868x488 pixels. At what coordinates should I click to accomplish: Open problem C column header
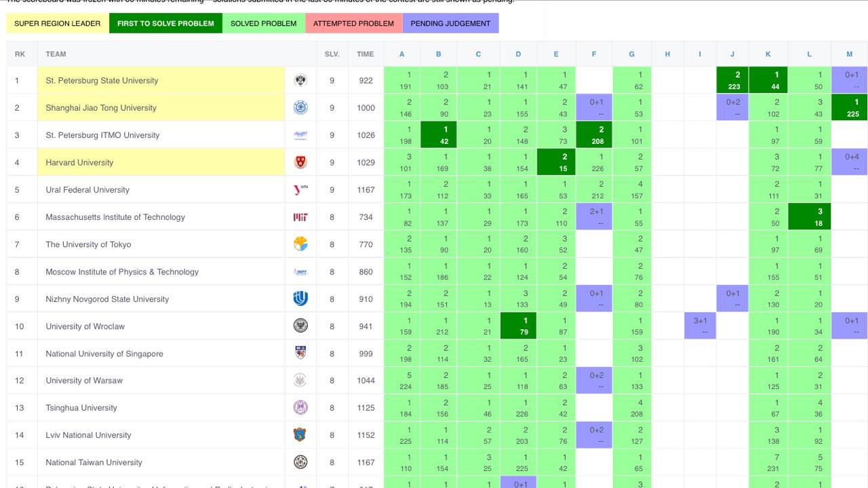tap(478, 54)
